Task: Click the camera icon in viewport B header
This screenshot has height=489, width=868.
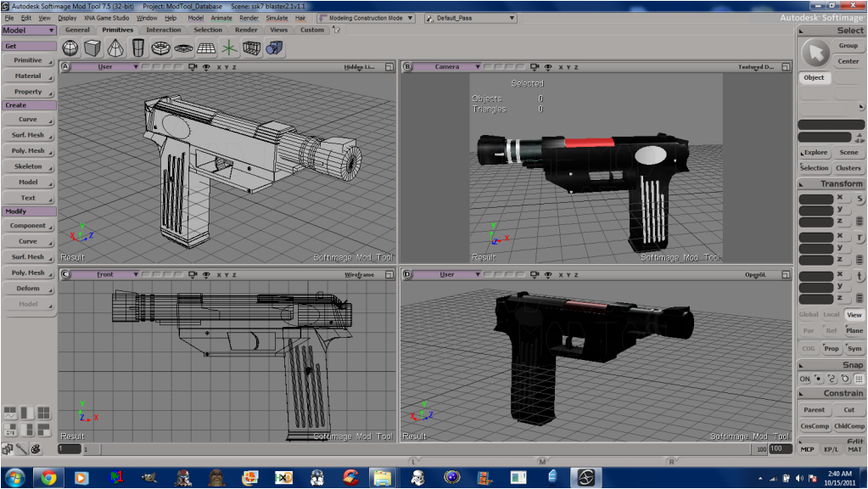Action: click(535, 67)
